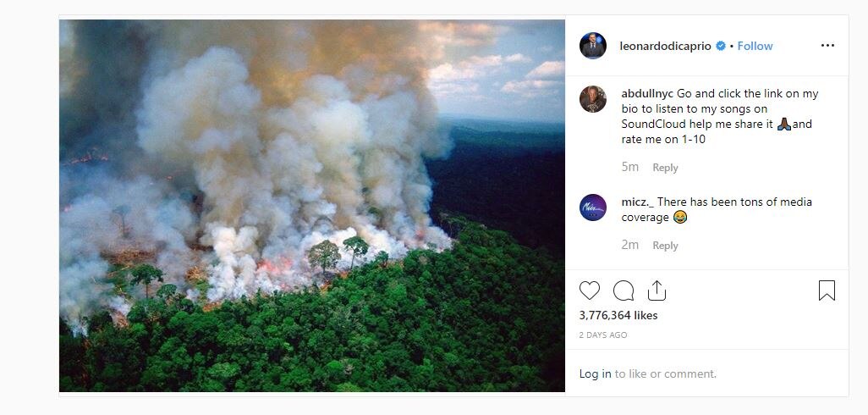Screen dimensions: 868x415
Task: Click the rainforest fire photo
Action: point(312,206)
